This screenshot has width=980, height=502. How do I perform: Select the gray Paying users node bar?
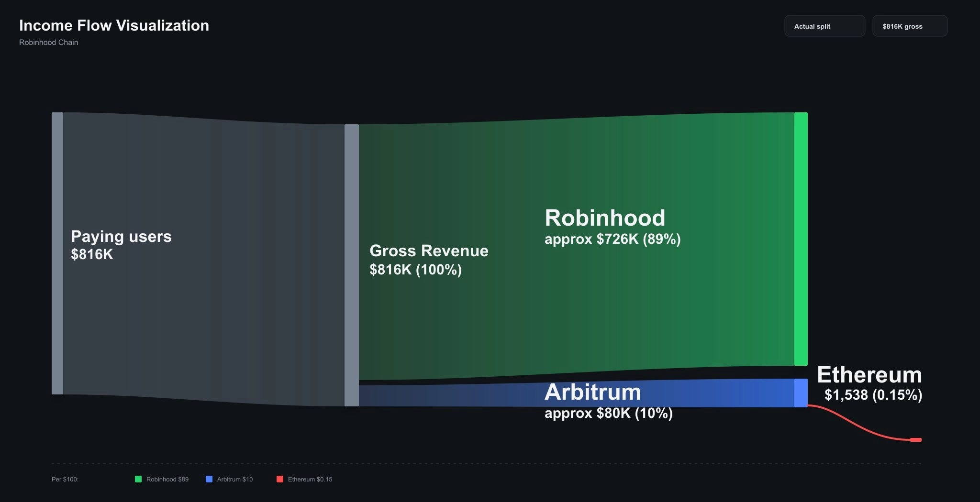57,253
